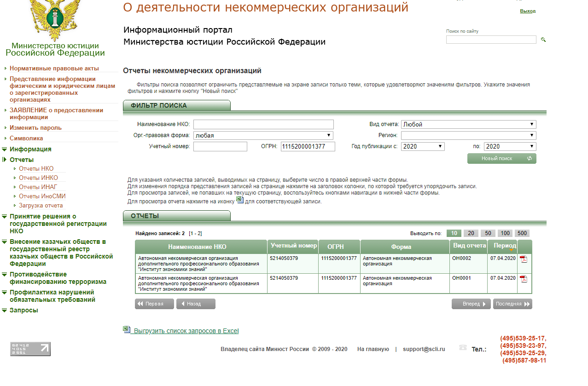
Task: Sort by Учетный номер column header
Action: click(294, 246)
